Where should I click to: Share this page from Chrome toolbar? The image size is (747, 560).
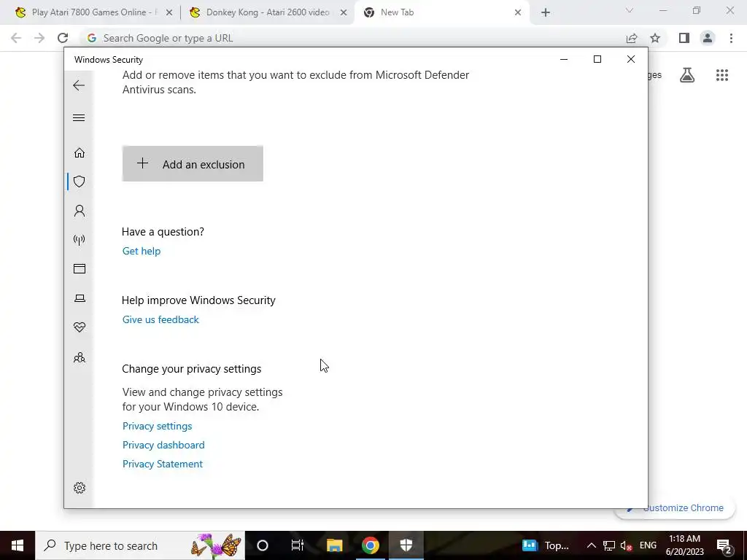632,38
